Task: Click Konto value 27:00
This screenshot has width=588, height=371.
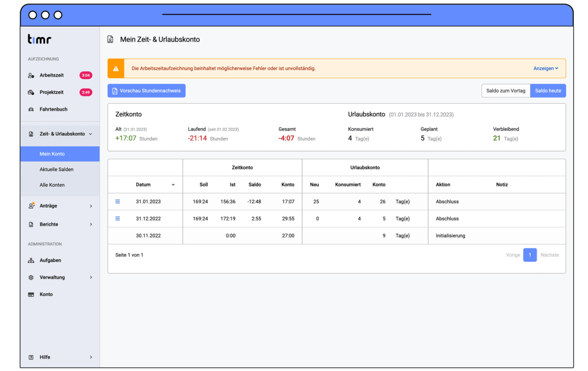Action: 288,236
